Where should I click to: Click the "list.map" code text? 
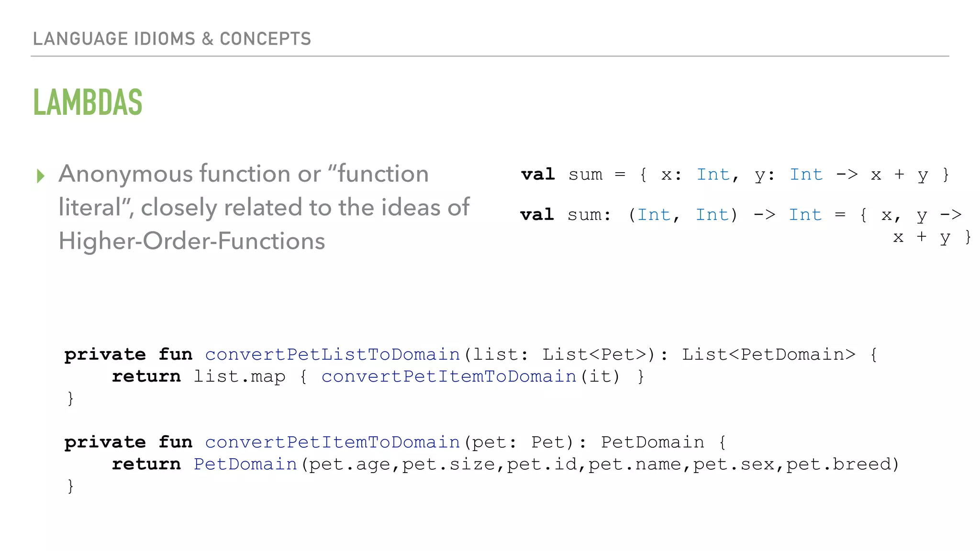click(239, 376)
